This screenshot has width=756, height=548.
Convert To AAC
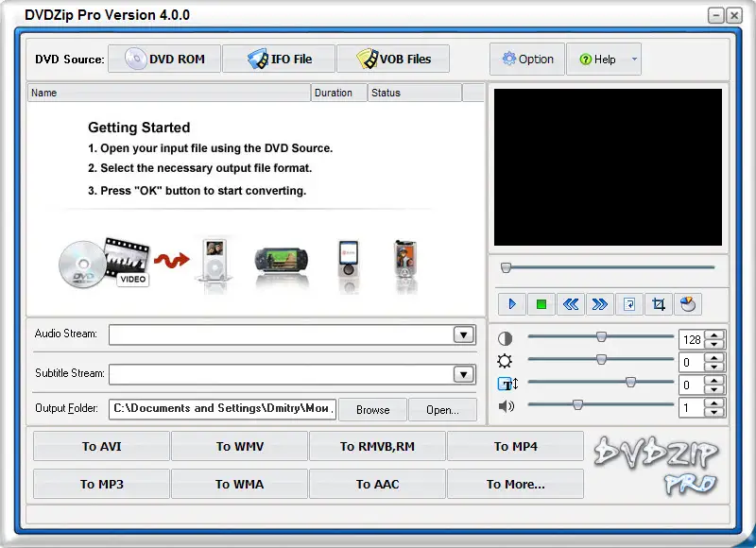[377, 484]
